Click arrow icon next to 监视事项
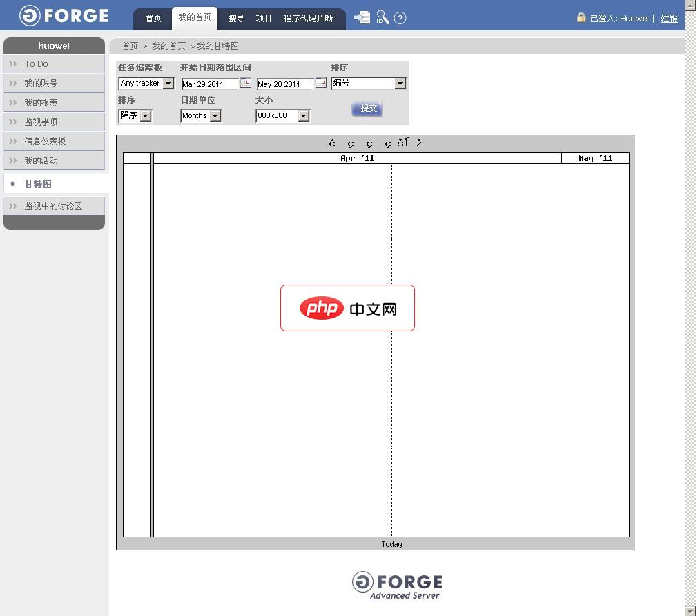696x616 pixels. pyautogui.click(x=13, y=122)
